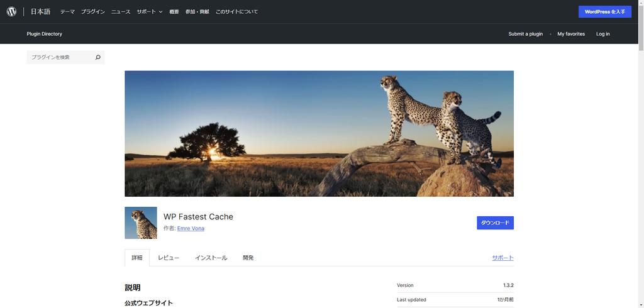This screenshot has height=308, width=644.
Task: Click the WordPress logo icon
Action: tap(11, 11)
